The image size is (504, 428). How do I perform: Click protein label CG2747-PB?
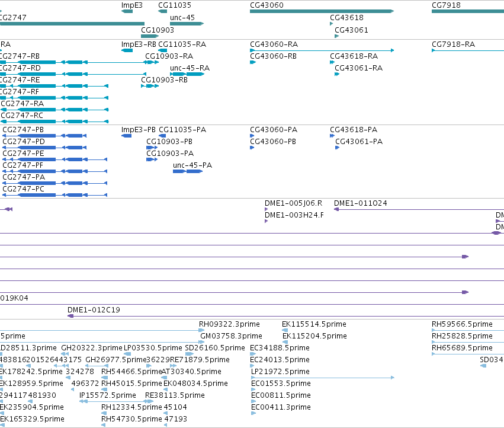pyautogui.click(x=23, y=130)
